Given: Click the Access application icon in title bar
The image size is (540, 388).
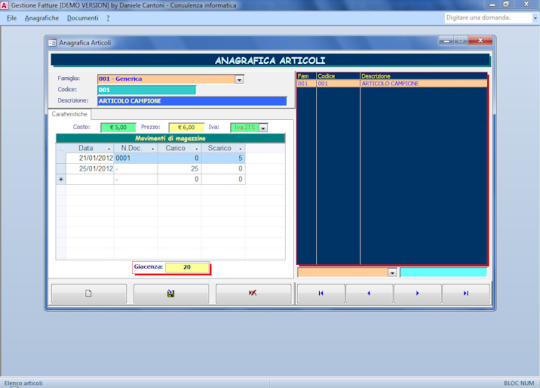Looking at the screenshot, I should click(x=4, y=5).
